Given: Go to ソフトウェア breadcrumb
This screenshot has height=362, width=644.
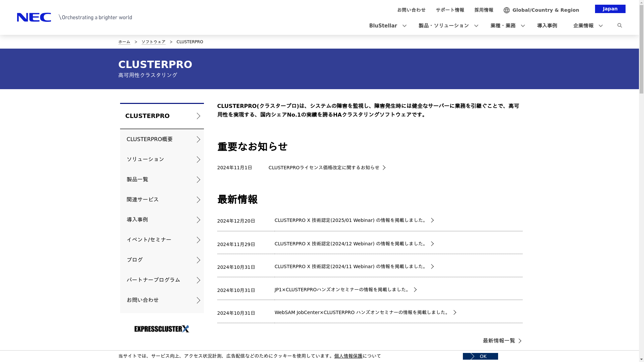Looking at the screenshot, I should [x=153, y=42].
